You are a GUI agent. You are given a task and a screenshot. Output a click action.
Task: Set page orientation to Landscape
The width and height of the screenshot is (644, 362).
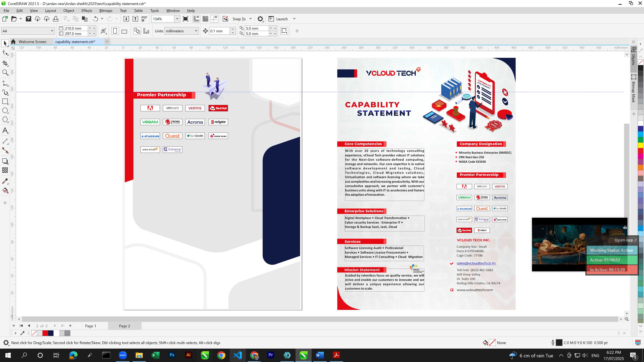(124, 31)
